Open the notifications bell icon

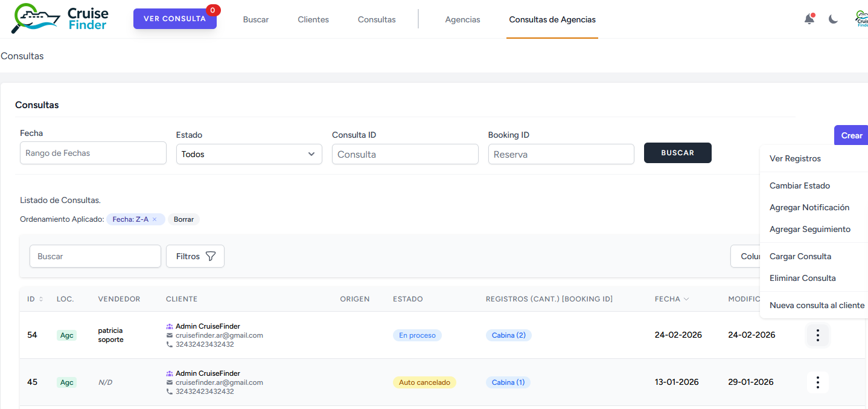[809, 19]
